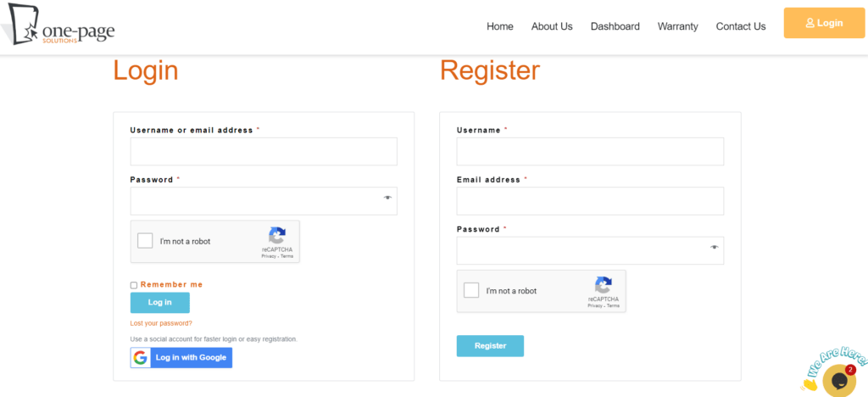The image size is (868, 397).
Task: Click the blue Log in button
Action: (x=159, y=303)
